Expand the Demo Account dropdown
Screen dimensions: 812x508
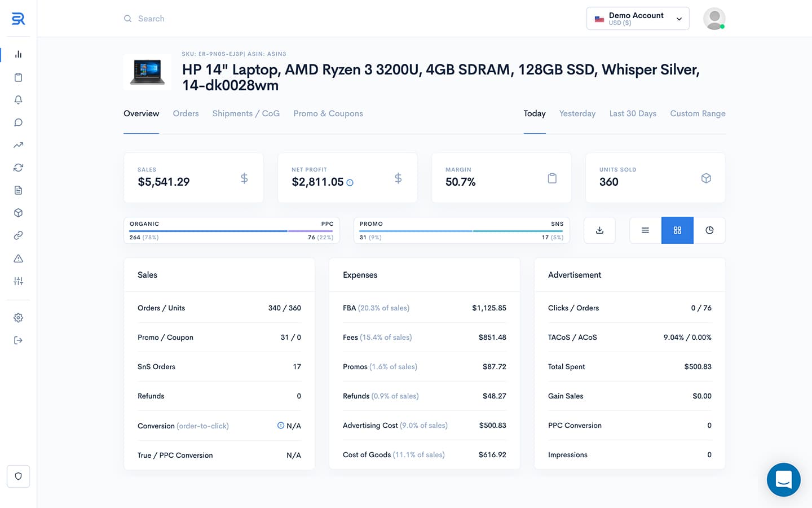(x=638, y=19)
